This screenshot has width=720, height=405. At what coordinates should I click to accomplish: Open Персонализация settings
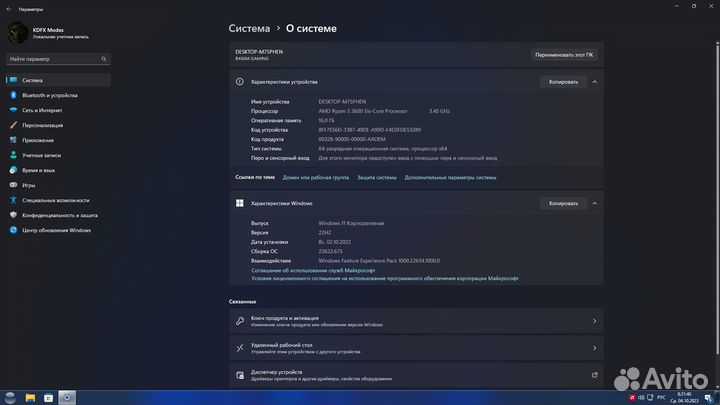pyautogui.click(x=58, y=125)
